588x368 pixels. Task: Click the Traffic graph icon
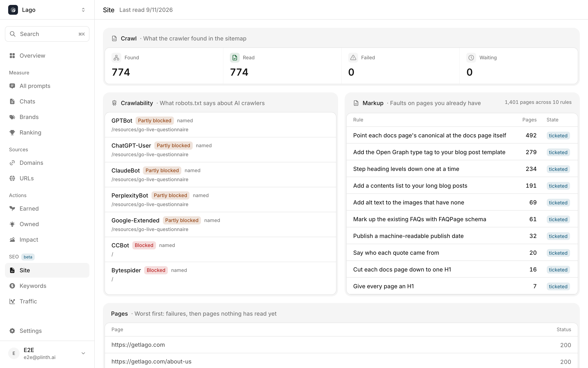tap(12, 302)
